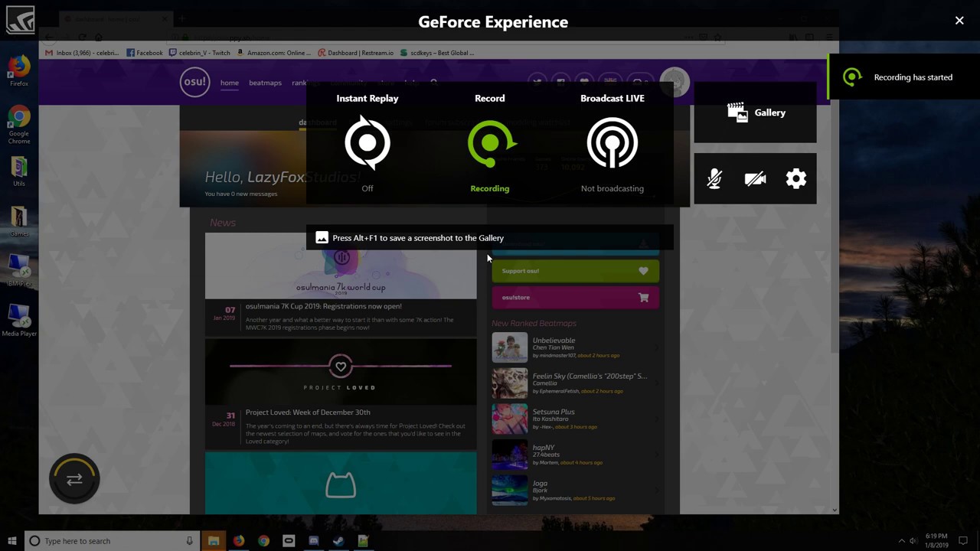Open the Amazon.com bookmark
980x551 pixels.
pos(274,53)
